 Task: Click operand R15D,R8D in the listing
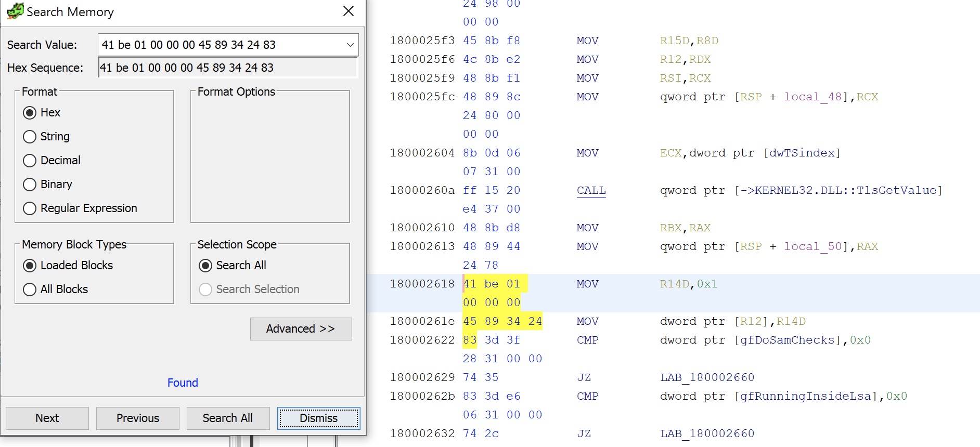click(689, 41)
